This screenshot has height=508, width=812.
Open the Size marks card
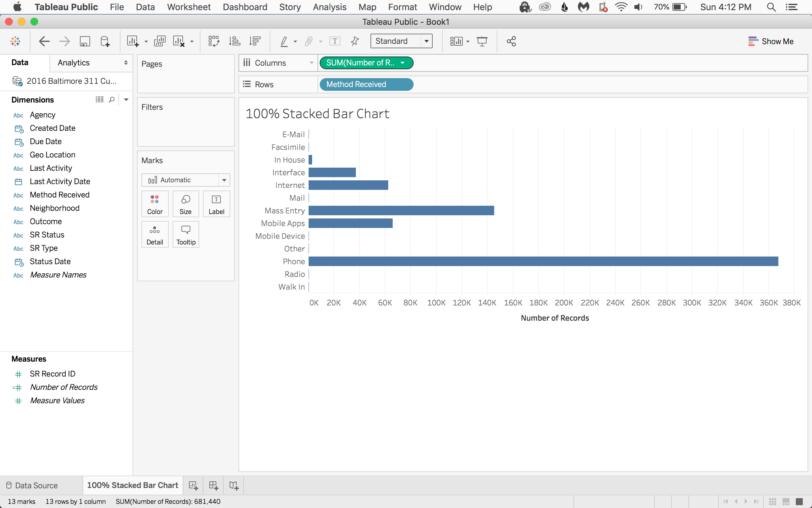(186, 204)
